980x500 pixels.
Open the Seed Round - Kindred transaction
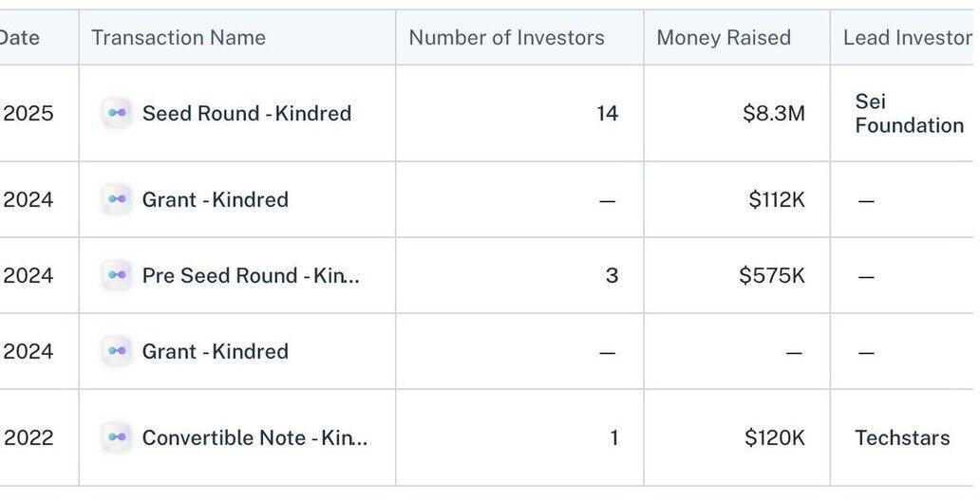click(x=247, y=113)
